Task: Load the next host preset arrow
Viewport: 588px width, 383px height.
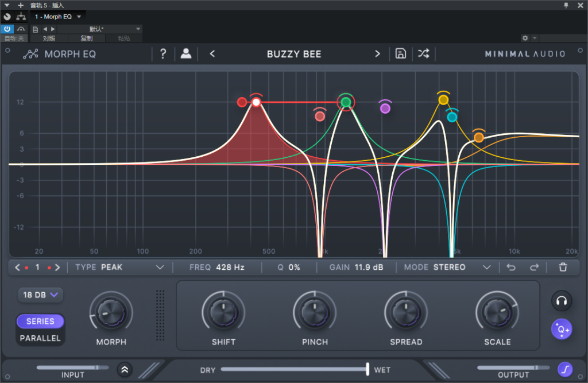Action: (53, 29)
